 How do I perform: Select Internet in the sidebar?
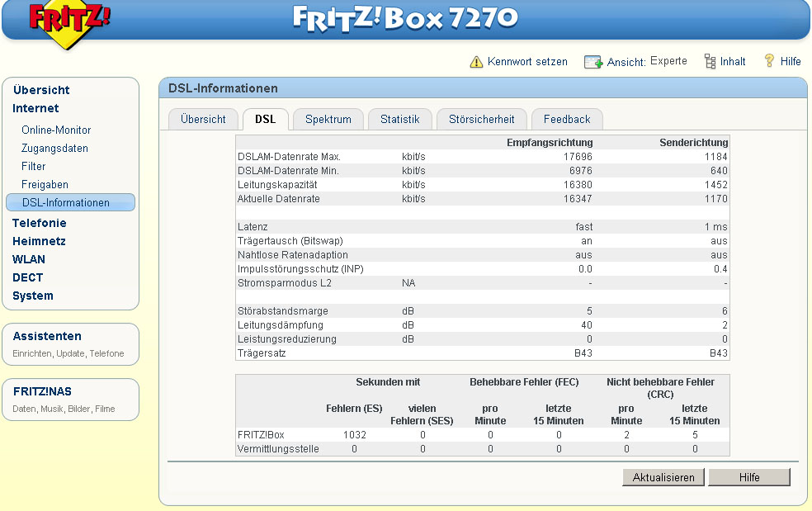coord(35,108)
